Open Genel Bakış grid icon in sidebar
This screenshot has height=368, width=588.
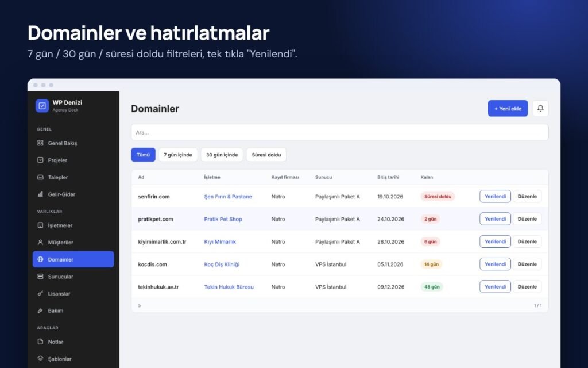(x=41, y=143)
